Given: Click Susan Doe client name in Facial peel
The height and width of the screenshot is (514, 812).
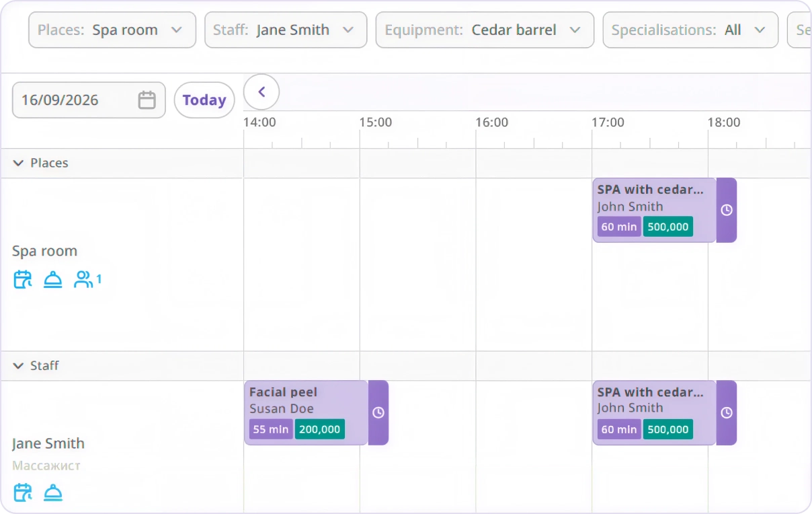Looking at the screenshot, I should (x=282, y=408).
